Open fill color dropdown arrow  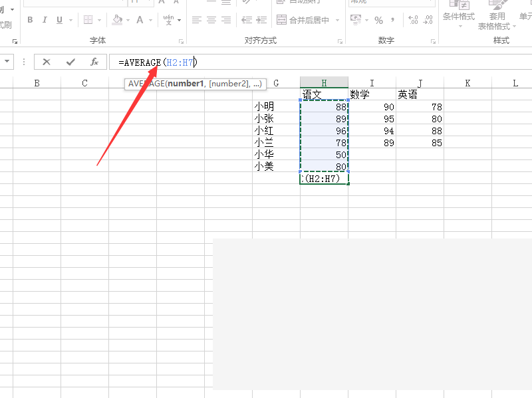(x=128, y=21)
